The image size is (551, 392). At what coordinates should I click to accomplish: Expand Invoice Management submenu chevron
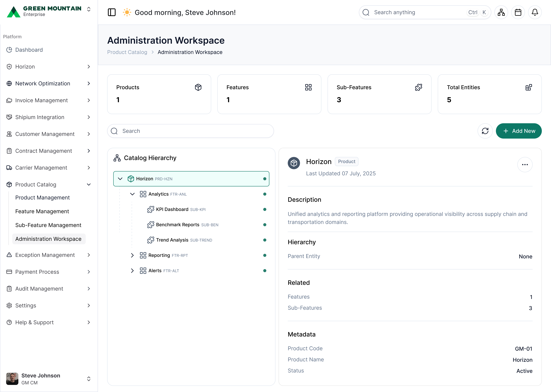click(x=89, y=100)
